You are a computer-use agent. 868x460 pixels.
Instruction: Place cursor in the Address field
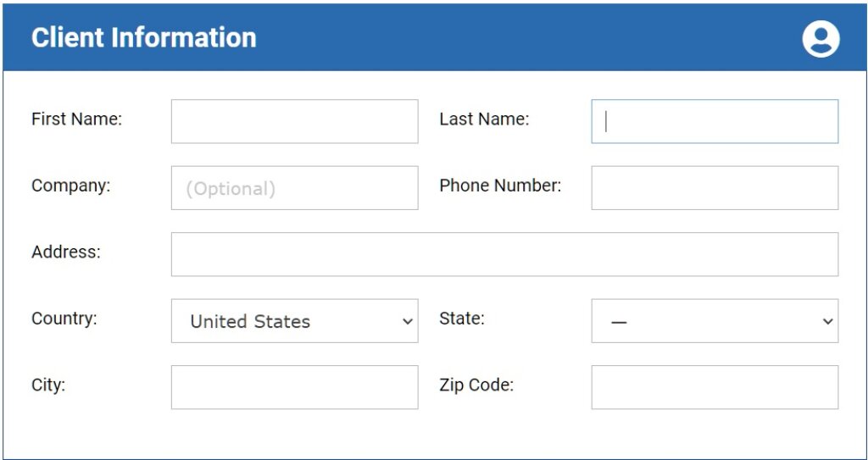[505, 254]
